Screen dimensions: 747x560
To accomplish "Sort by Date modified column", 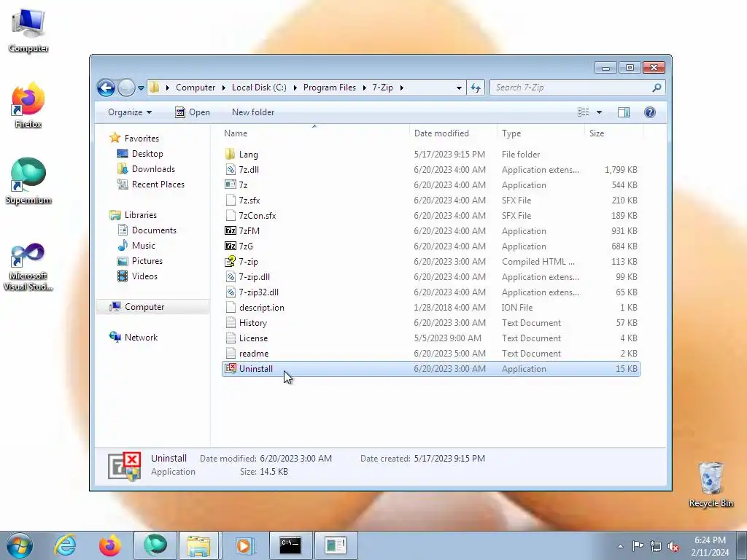I will pyautogui.click(x=452, y=133).
